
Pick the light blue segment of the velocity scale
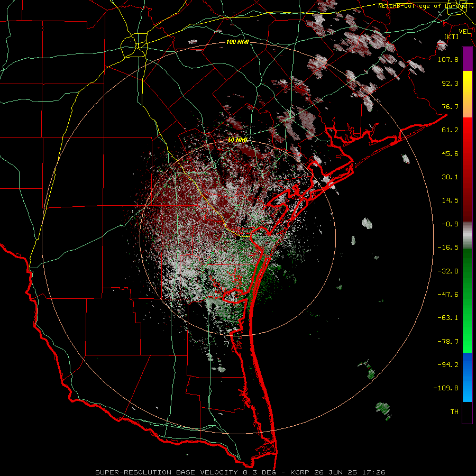467,391
